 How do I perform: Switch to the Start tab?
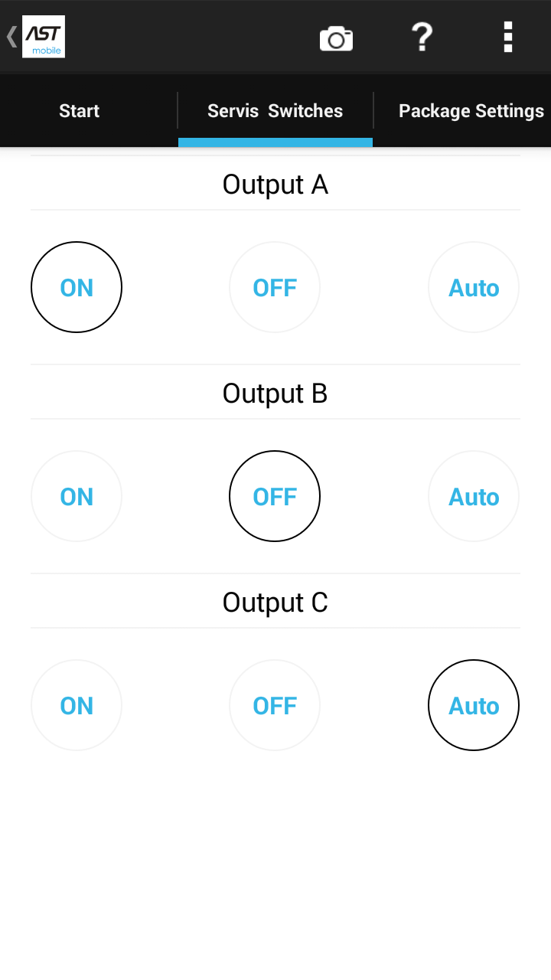[80, 111]
